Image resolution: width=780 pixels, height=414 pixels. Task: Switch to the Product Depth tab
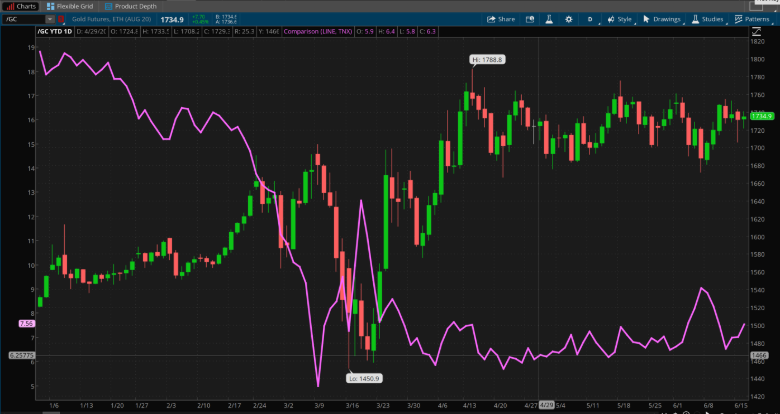tap(130, 6)
